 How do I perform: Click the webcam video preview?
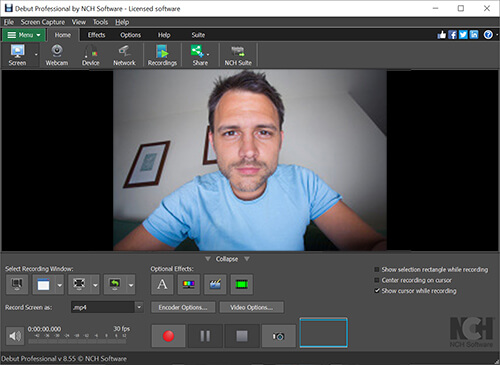tap(250, 160)
